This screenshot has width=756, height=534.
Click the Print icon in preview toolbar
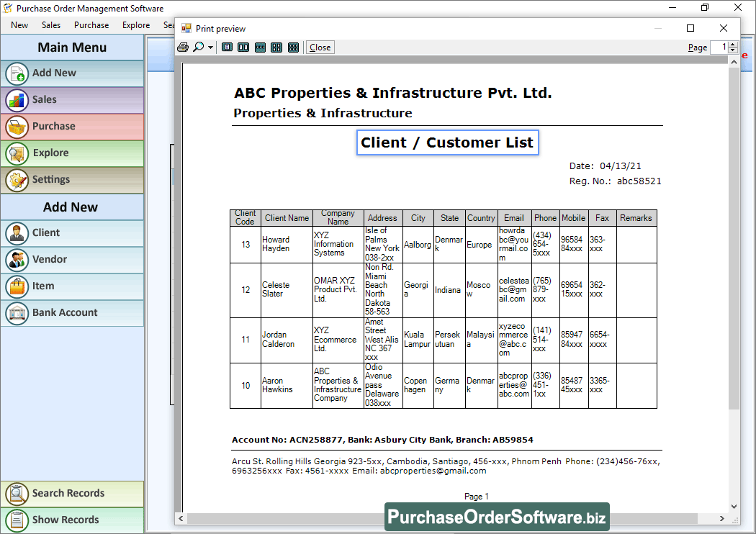(x=183, y=47)
